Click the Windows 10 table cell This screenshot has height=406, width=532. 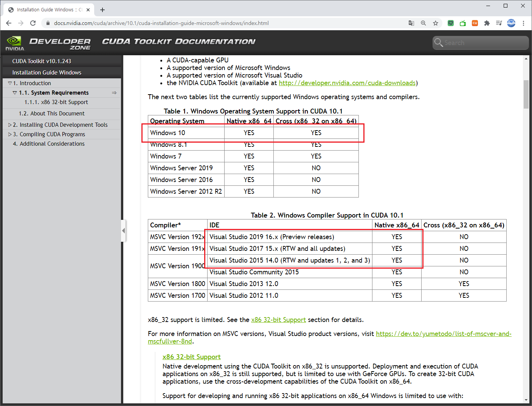(186, 133)
